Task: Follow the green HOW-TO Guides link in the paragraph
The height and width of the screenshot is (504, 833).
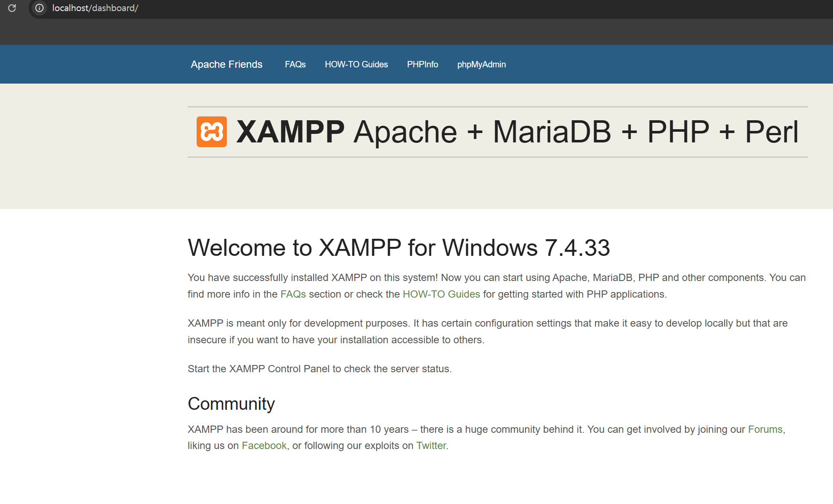Action: [441, 294]
